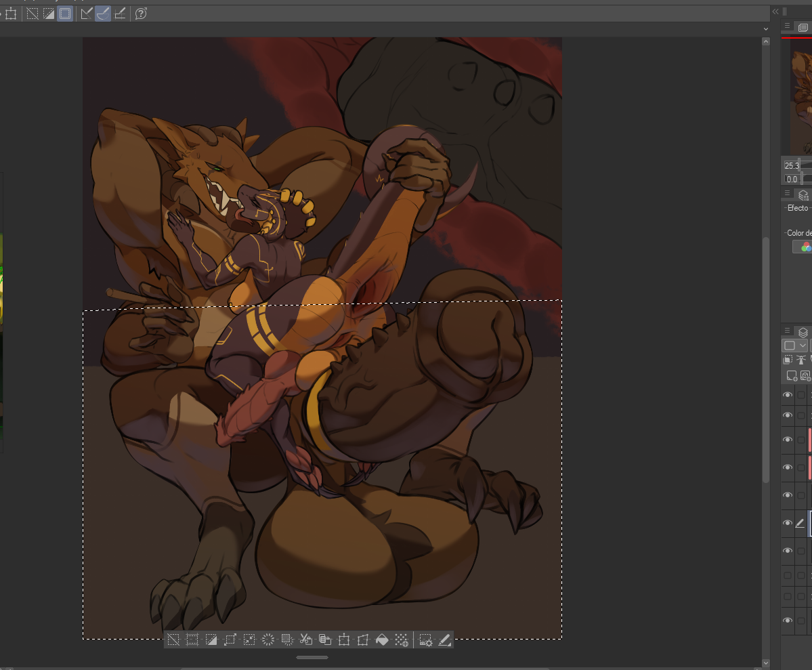Viewport: 812px width, 670px height.
Task: Open the help question-mark icon in command bar
Action: pos(141,14)
